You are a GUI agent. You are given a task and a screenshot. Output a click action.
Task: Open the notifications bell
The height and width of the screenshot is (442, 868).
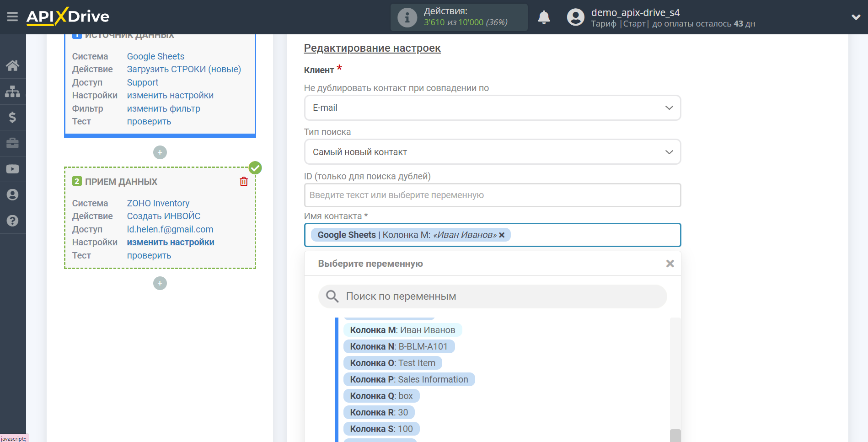point(544,17)
